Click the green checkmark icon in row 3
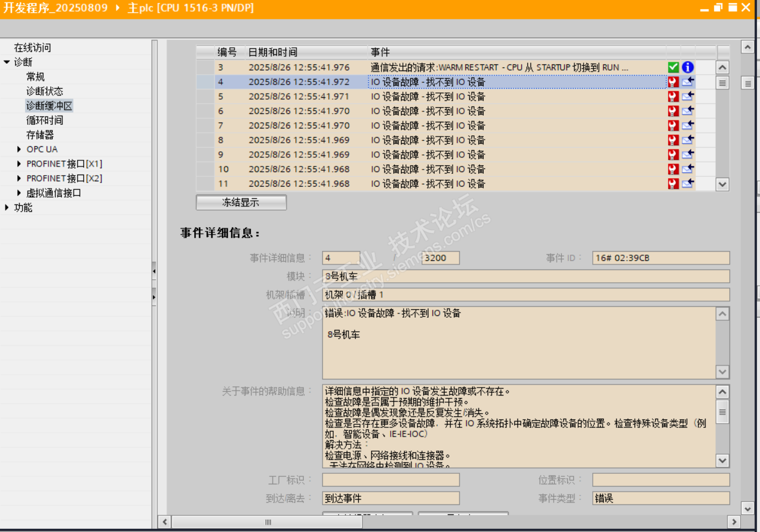 673,67
